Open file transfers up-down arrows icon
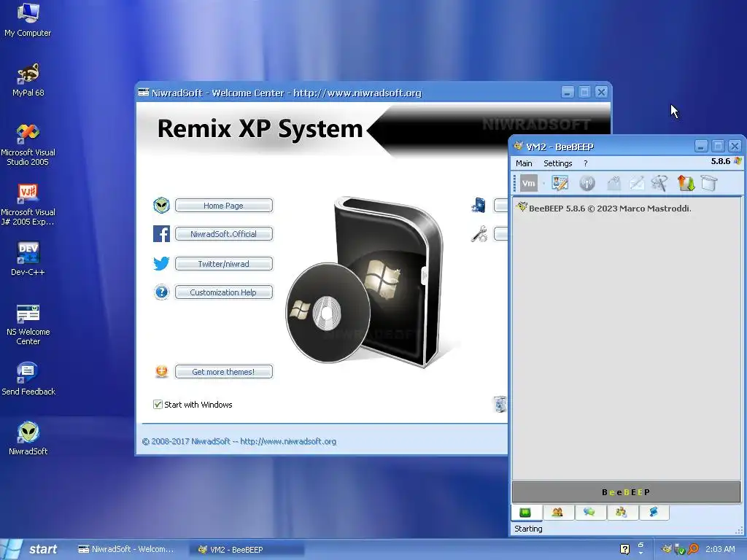Viewport: 747px width, 560px height. 686,183
